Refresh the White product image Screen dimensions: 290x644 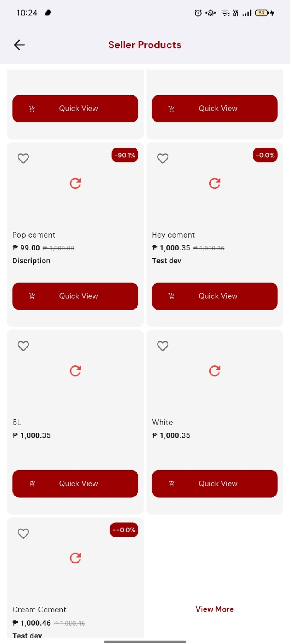tap(215, 371)
